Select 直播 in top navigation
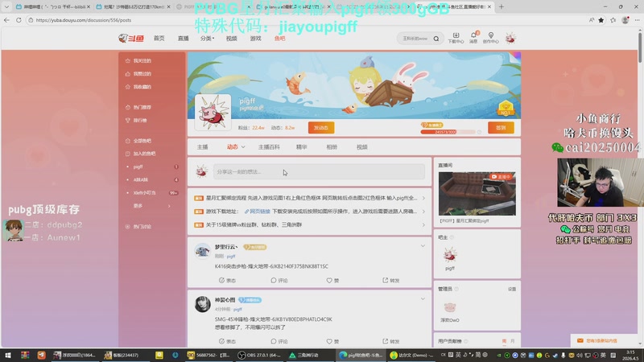Image resolution: width=644 pixels, height=362 pixels. pyautogui.click(x=184, y=38)
